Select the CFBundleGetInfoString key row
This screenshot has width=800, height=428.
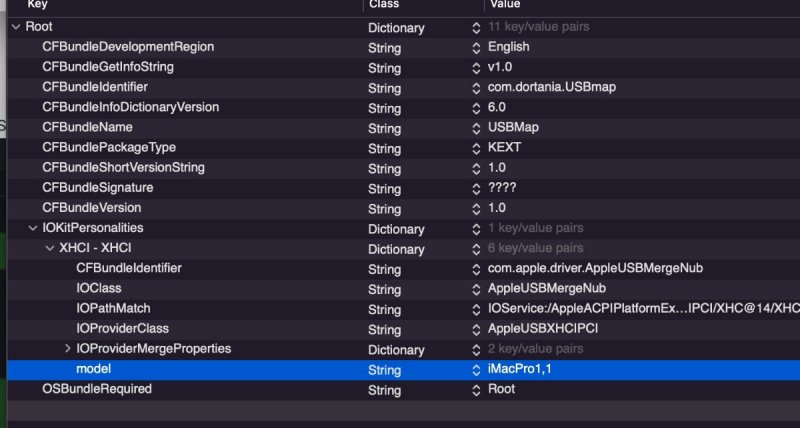108,67
